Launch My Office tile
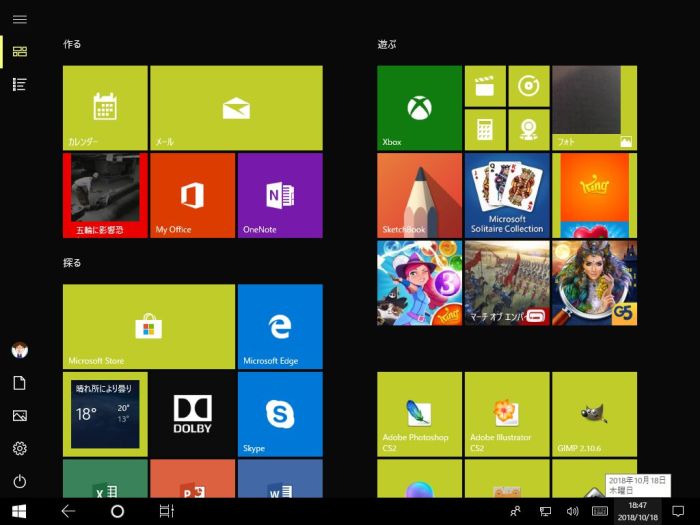This screenshot has height=525, width=700. 192,195
